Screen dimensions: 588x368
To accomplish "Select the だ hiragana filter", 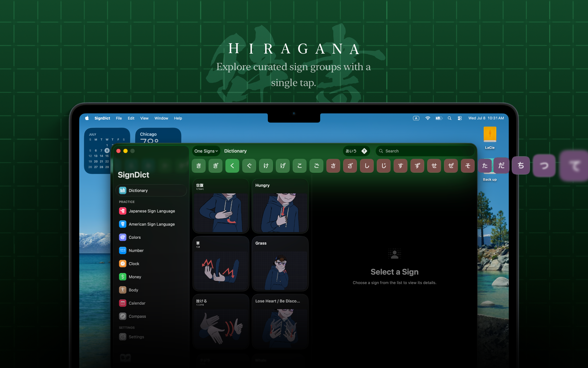I will [501, 166].
